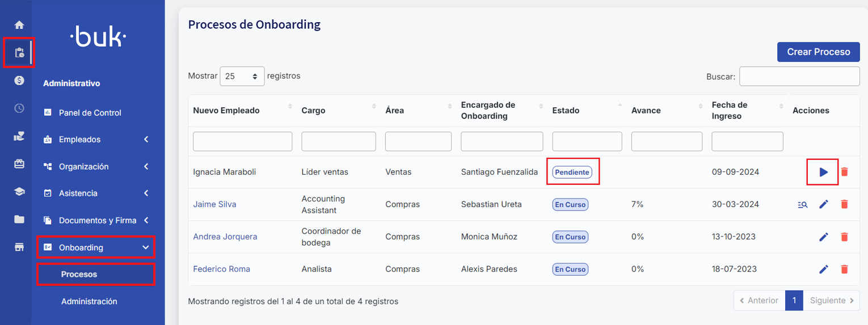Collapse the Onboarding sidebar menu
The height and width of the screenshot is (325, 868).
tap(96, 247)
